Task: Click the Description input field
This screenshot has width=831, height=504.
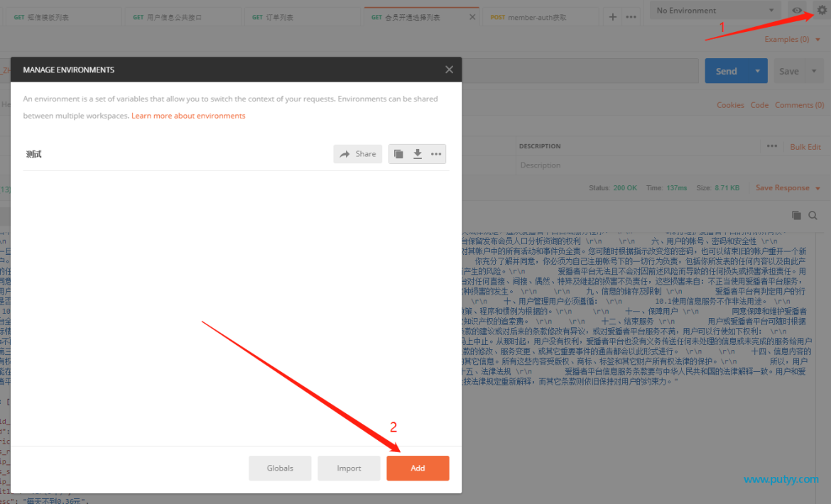Action: (x=636, y=165)
